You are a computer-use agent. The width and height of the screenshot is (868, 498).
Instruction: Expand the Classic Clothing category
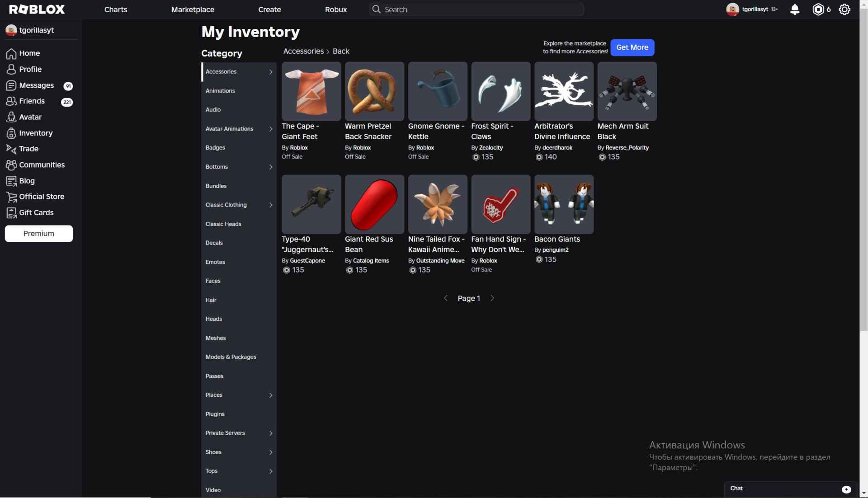[271, 205]
